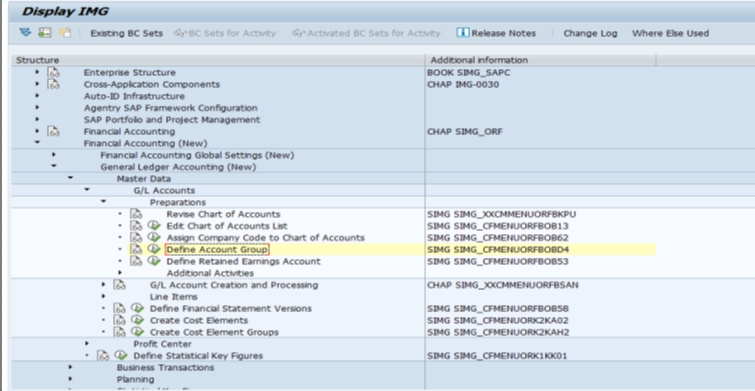Open the Change Log
This screenshot has height=391, width=755.
click(590, 33)
